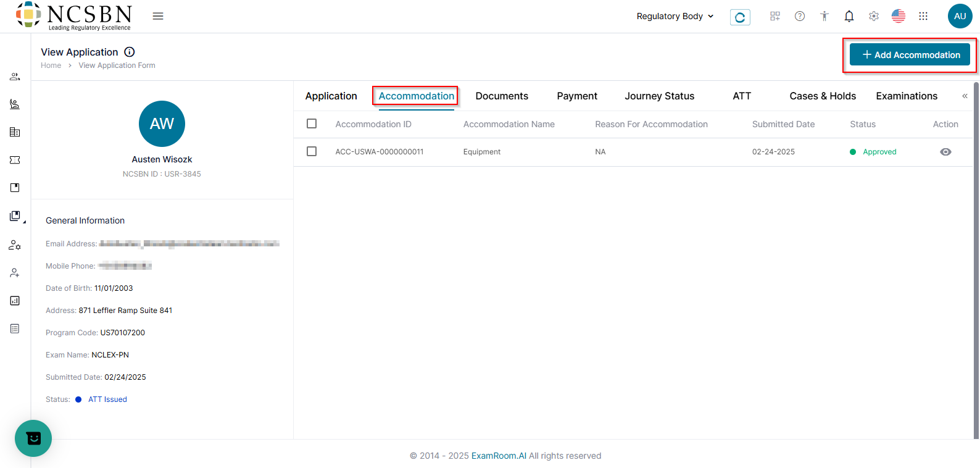Open the Regulatory Body dropdown
This screenshot has width=980, height=468.
click(x=675, y=16)
